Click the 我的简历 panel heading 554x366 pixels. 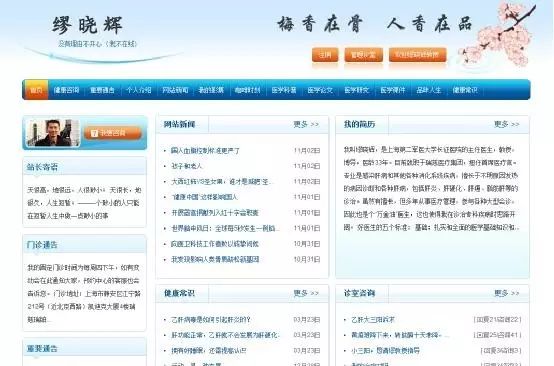tap(359, 124)
